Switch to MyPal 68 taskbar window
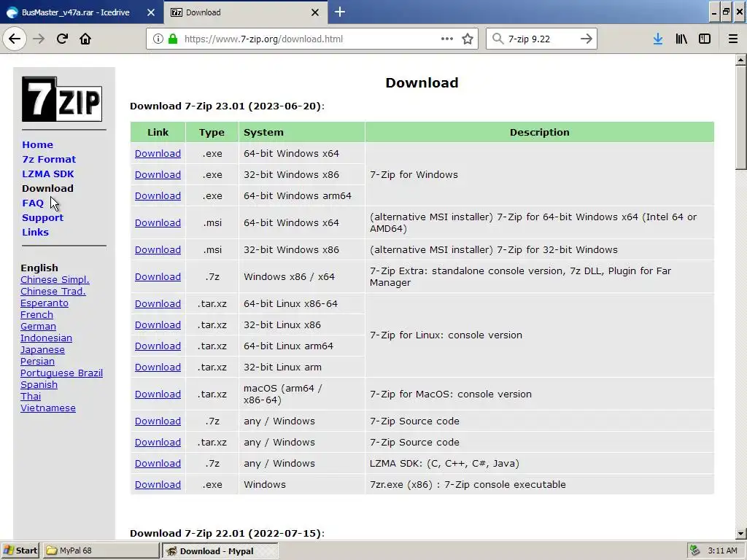 (x=101, y=551)
